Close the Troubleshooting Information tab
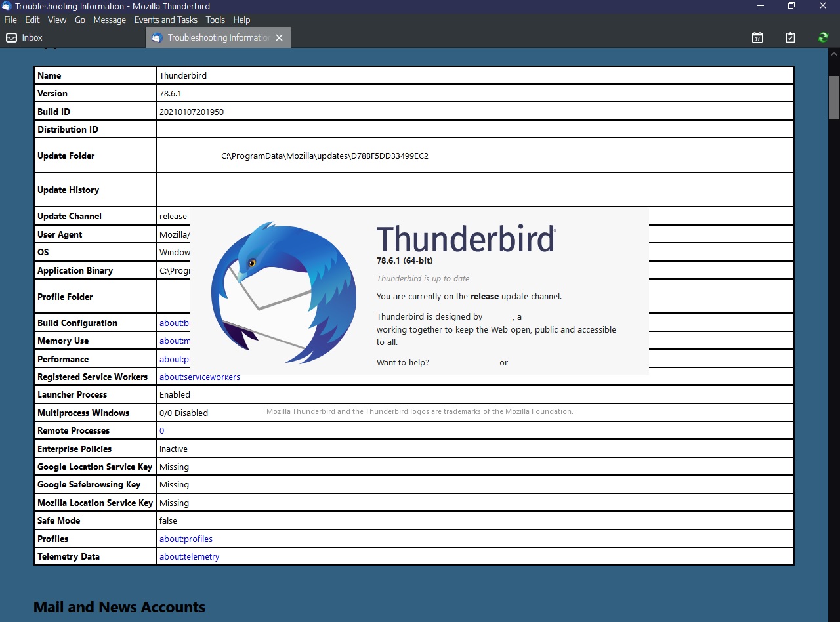Image resolution: width=840 pixels, height=622 pixels. tap(279, 38)
